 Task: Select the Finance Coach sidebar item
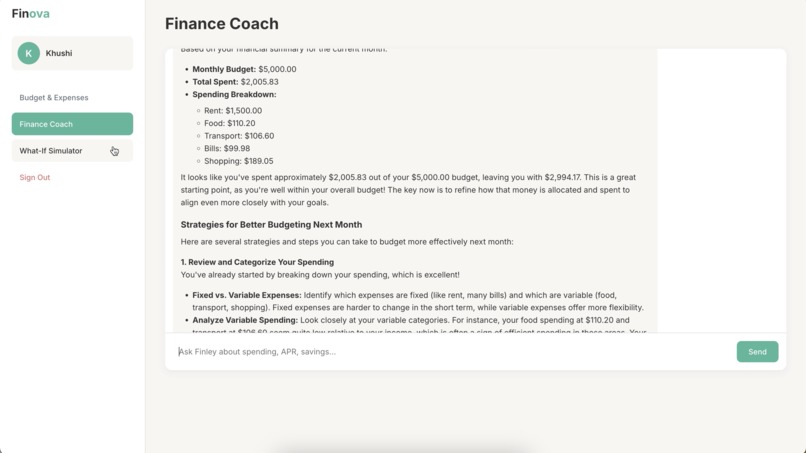click(x=72, y=124)
